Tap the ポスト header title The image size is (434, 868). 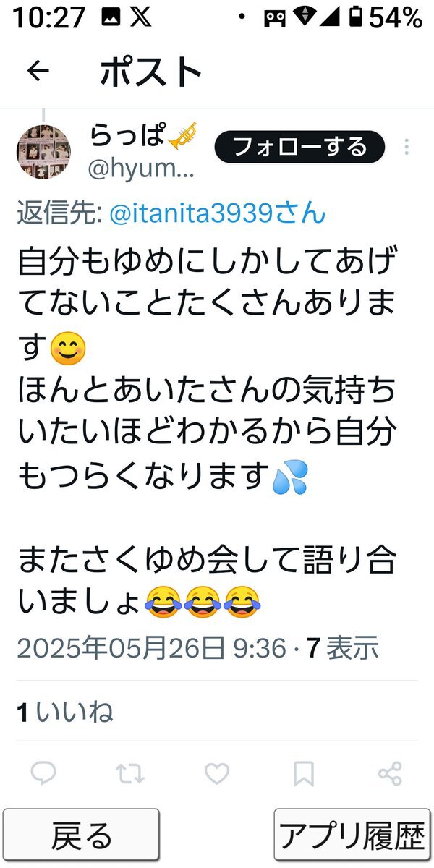[151, 70]
